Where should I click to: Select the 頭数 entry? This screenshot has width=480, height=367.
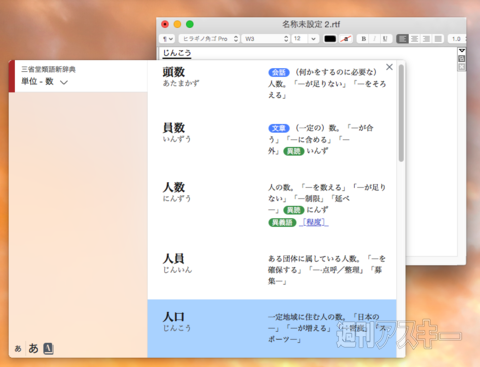(272, 83)
